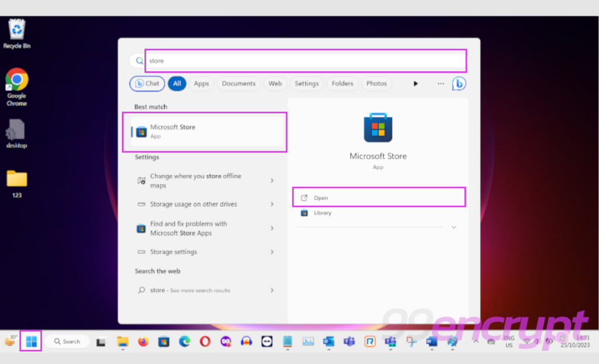
Task: Switch to the Apps filter tab
Action: click(201, 84)
